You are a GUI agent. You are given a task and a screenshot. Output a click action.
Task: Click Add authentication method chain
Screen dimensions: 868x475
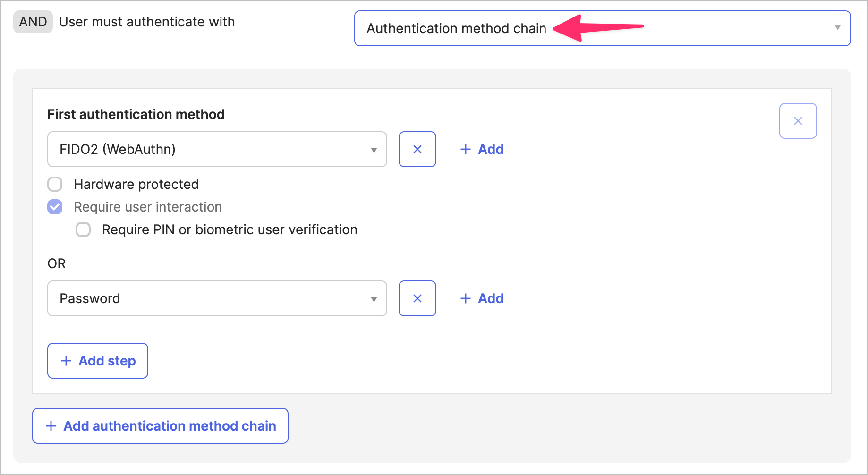[x=160, y=426]
